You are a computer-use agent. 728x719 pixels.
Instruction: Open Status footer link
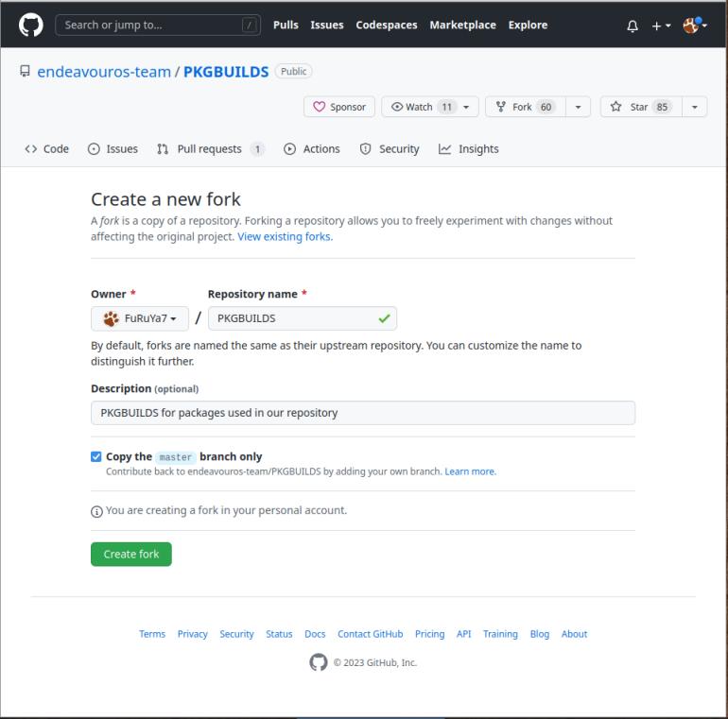pyautogui.click(x=279, y=634)
